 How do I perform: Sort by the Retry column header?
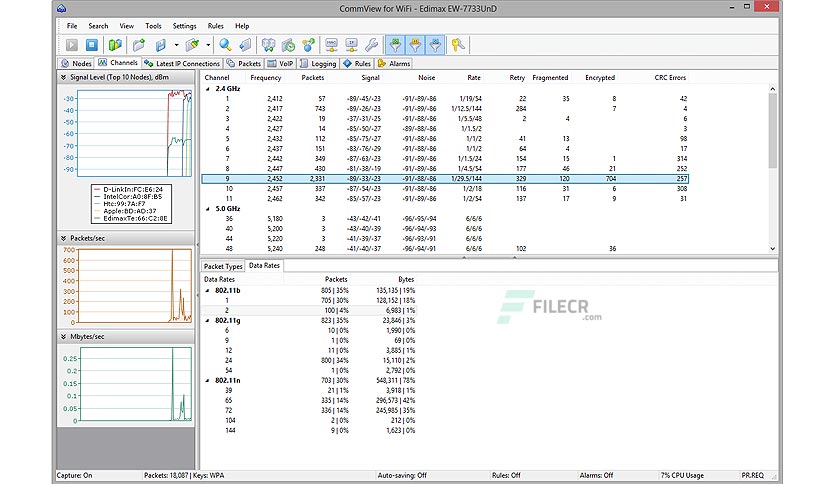click(x=517, y=78)
